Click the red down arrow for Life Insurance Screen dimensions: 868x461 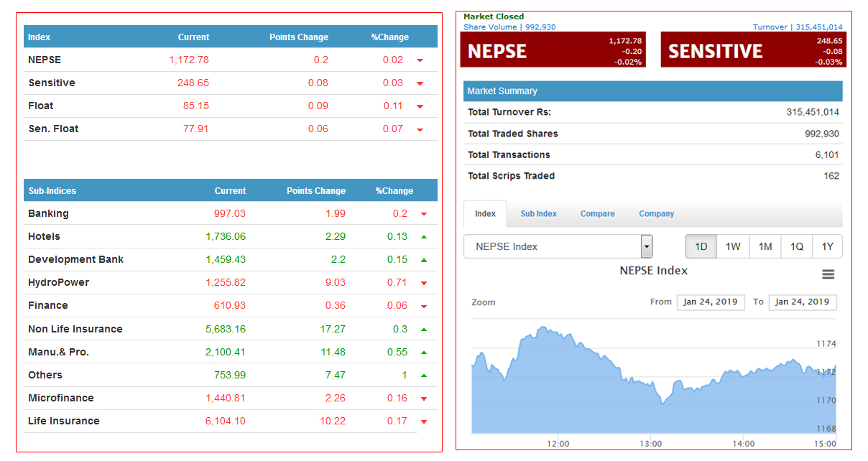tap(424, 422)
